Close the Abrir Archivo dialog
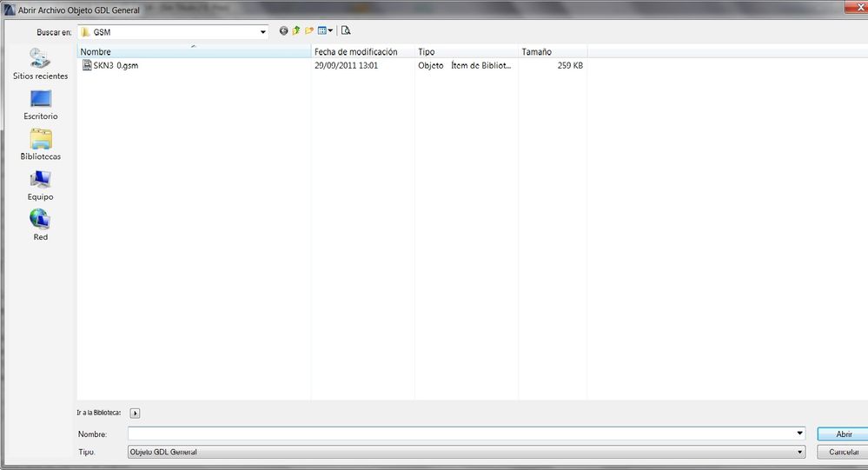Screen dimensions: 868x470 pyautogui.click(x=857, y=6)
